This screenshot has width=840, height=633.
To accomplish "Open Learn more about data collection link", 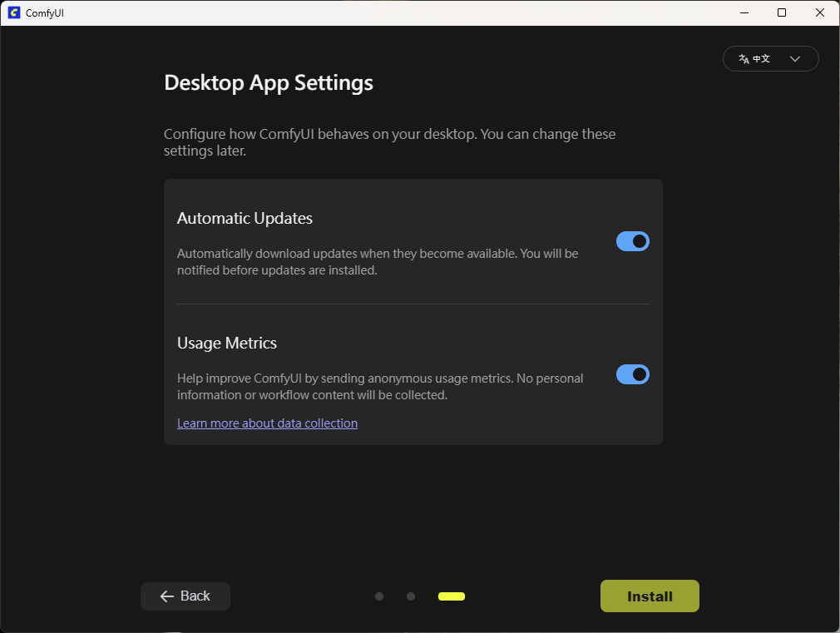I will (x=267, y=423).
